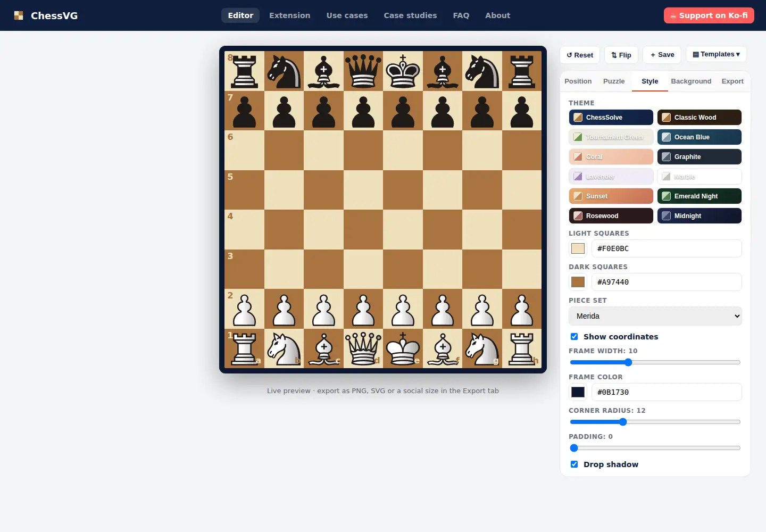
Task: Select the white queen on d1
Action: click(x=363, y=348)
